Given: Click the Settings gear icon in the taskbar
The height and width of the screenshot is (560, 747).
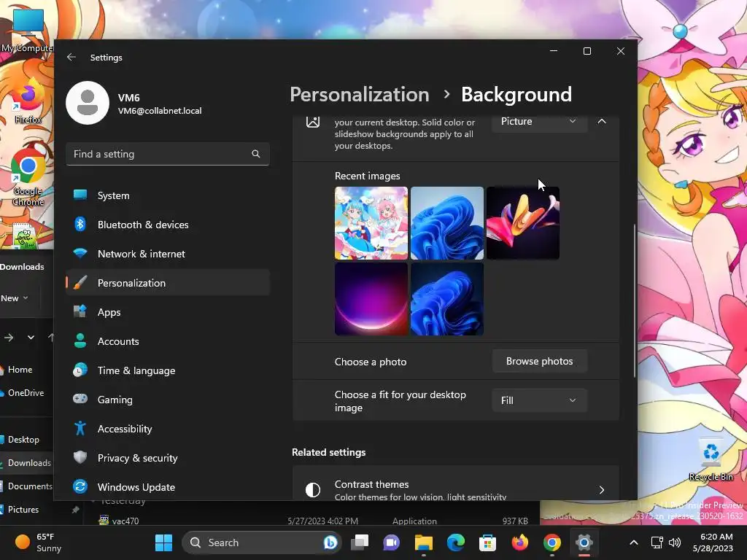Looking at the screenshot, I should (x=584, y=542).
